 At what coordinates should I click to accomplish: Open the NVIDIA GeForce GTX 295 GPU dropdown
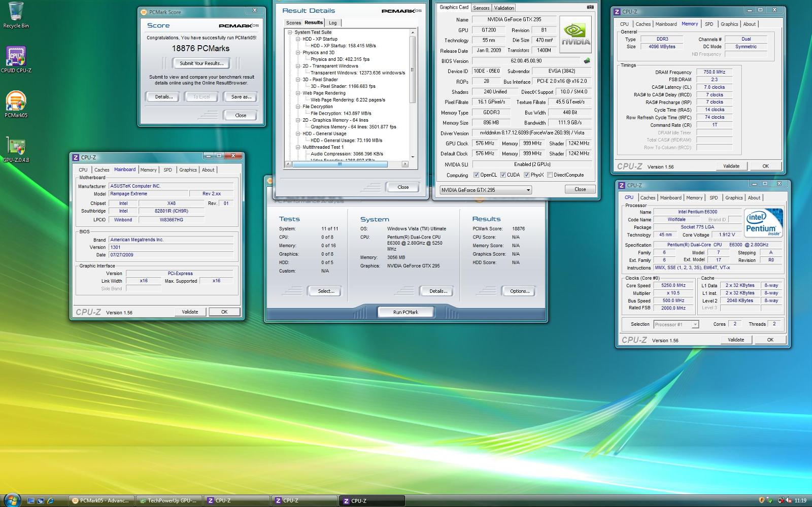pyautogui.click(x=486, y=190)
